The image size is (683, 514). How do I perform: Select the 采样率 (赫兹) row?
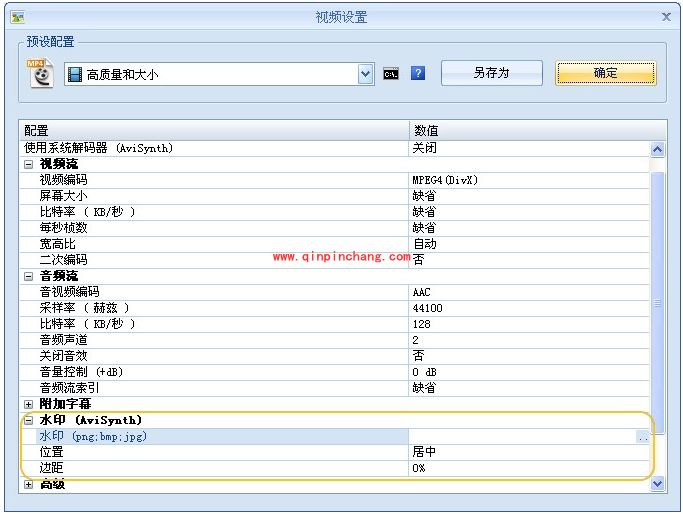(x=335, y=308)
